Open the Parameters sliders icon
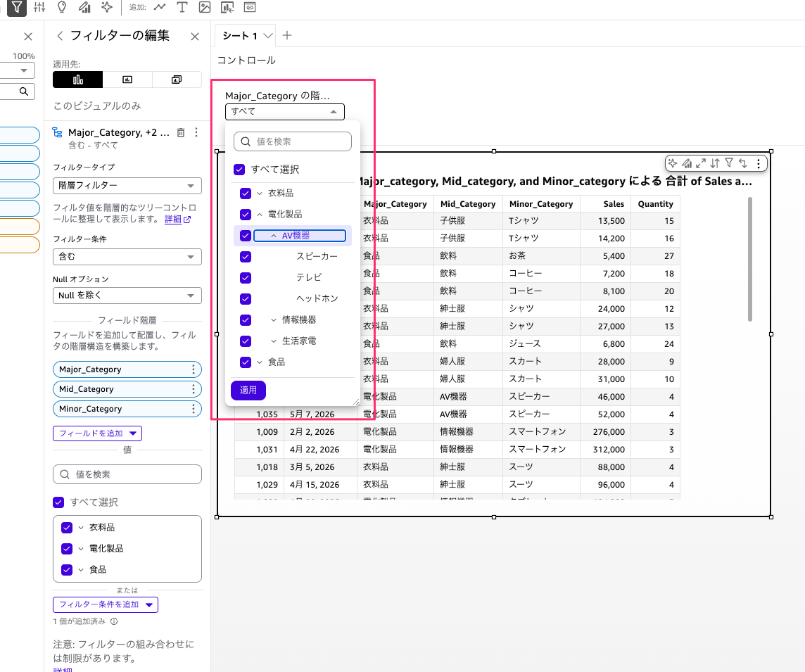805x672 pixels. 39,7
